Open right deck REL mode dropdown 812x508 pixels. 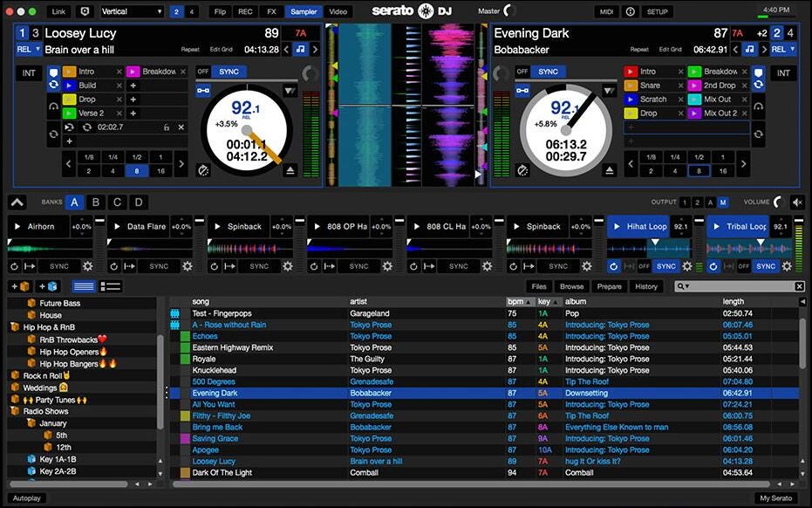coord(782,49)
